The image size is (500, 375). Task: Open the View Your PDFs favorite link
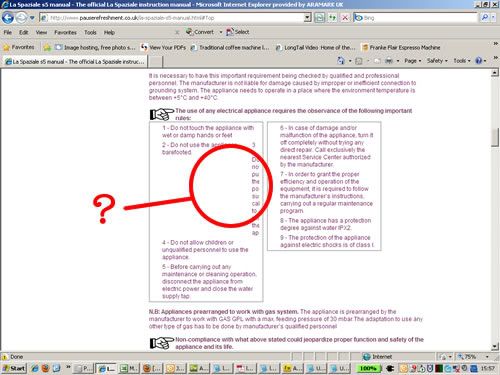pos(163,47)
